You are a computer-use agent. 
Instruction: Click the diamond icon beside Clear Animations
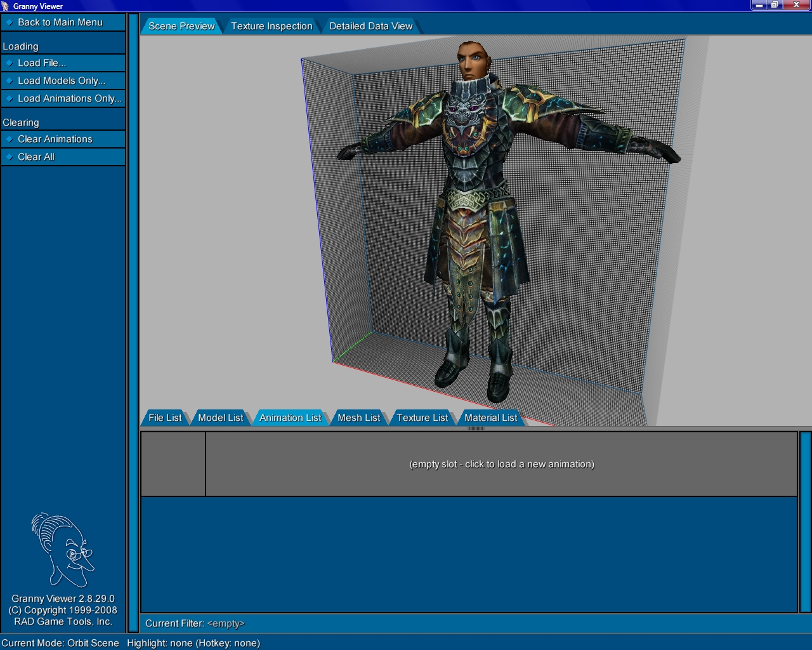tap(10, 139)
